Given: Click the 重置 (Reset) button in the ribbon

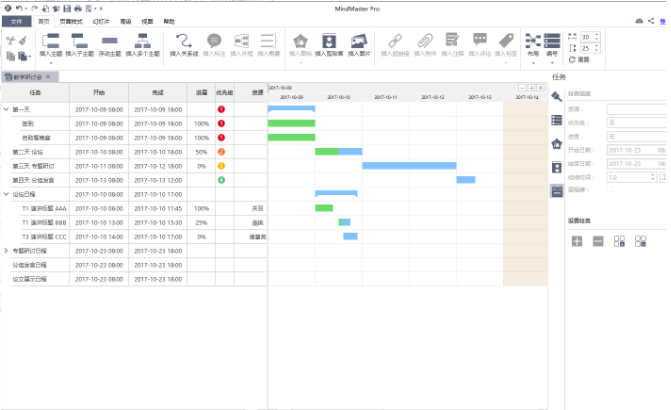Looking at the screenshot, I should click(578, 60).
